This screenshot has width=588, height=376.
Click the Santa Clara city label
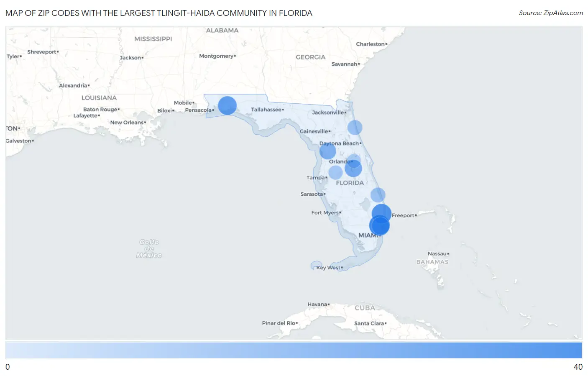[x=369, y=323]
